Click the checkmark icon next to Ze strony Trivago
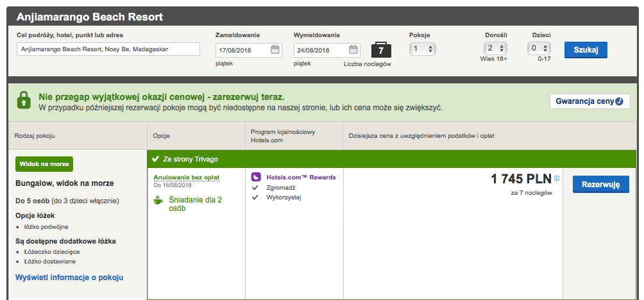 [x=155, y=159]
